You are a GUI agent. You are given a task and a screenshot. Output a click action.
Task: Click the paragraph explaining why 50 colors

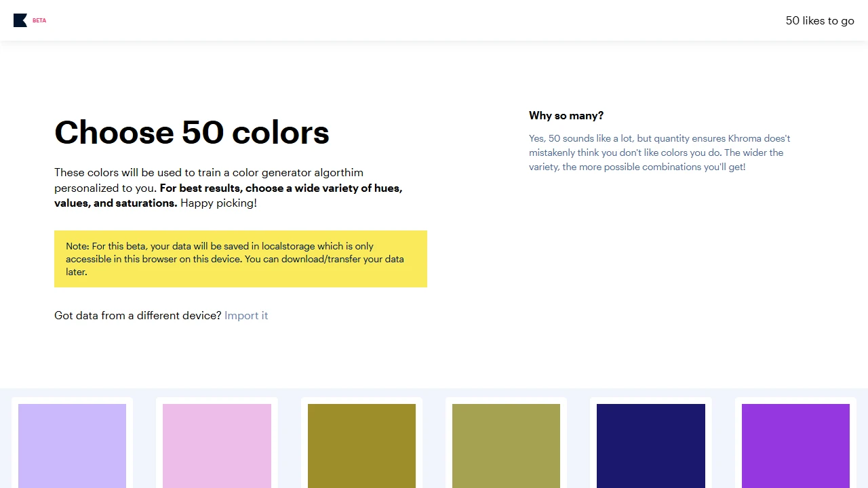coord(659,152)
